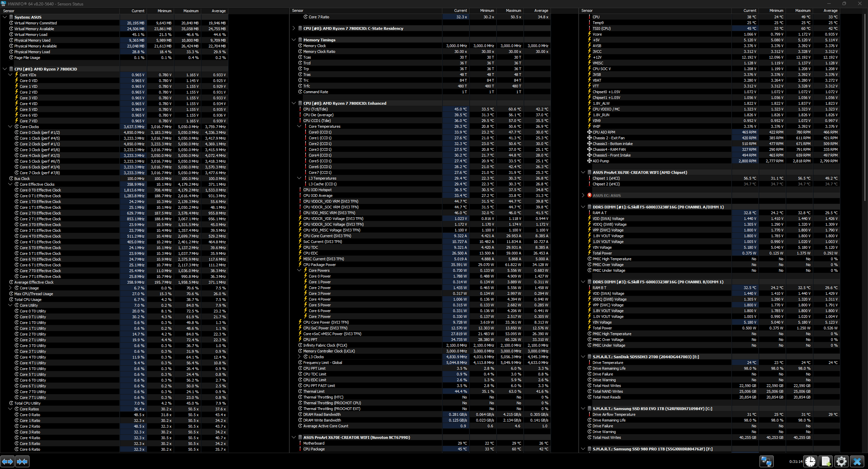The width and height of the screenshot is (868, 469).
Task: Select the AIO Pump sensor row
Action: 601,161
